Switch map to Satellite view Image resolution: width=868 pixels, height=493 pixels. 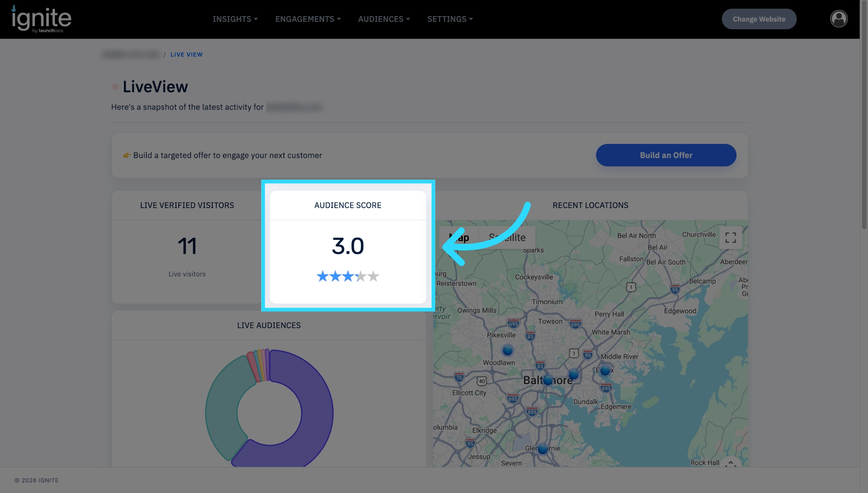(507, 237)
